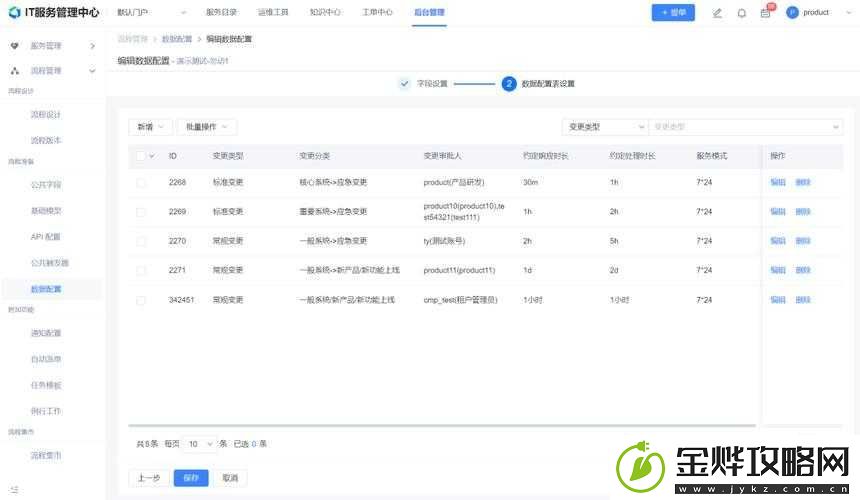Open 流程设计 in the sidebar

pos(46,115)
